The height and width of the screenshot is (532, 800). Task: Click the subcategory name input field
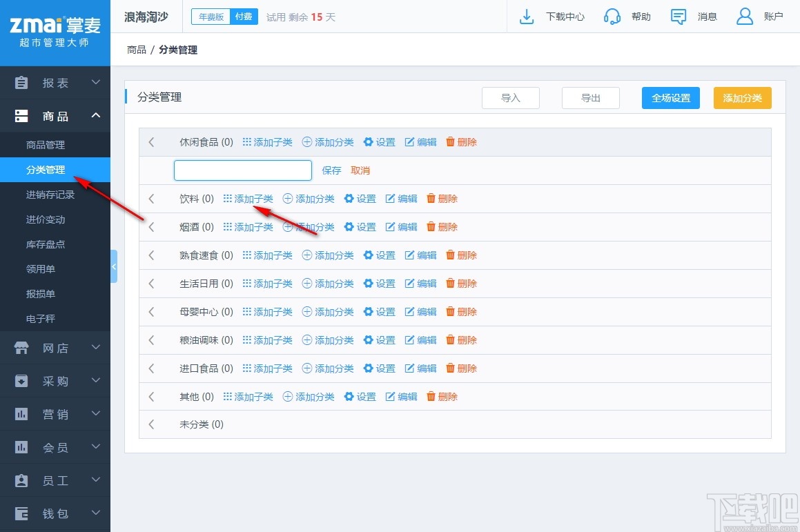pos(243,170)
